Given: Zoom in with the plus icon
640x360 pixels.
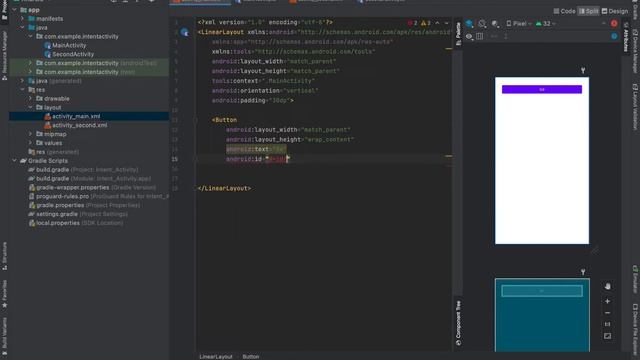Looking at the screenshot, I should [x=607, y=301].
